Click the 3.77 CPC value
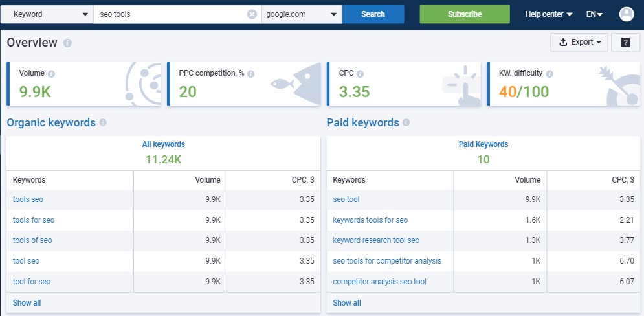 [627, 240]
